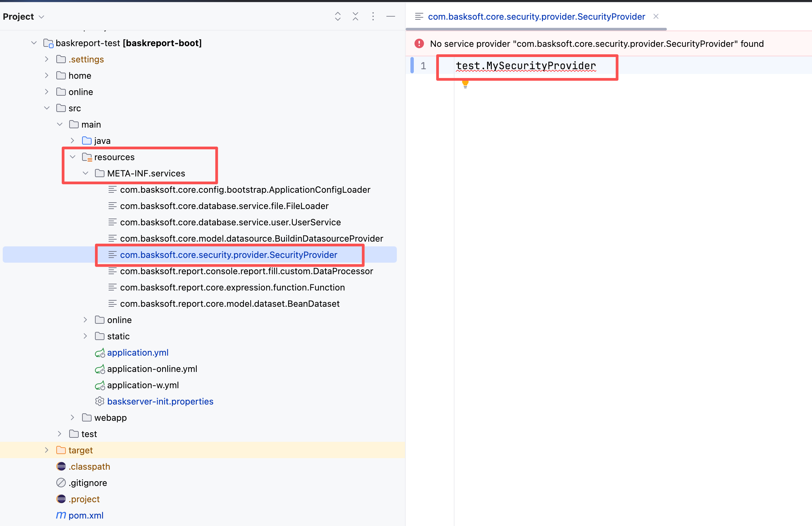This screenshot has height=526, width=812.
Task: Click the red error icon in the banner
Action: click(419, 44)
